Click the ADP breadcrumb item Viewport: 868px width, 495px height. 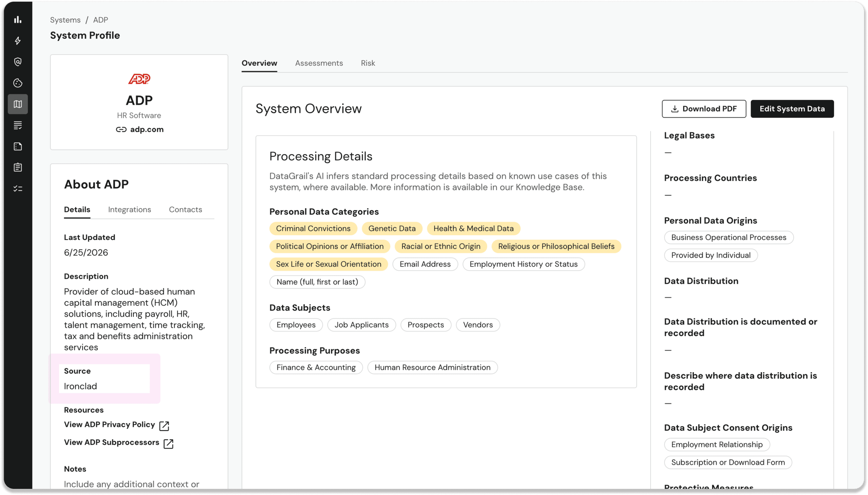(x=100, y=20)
